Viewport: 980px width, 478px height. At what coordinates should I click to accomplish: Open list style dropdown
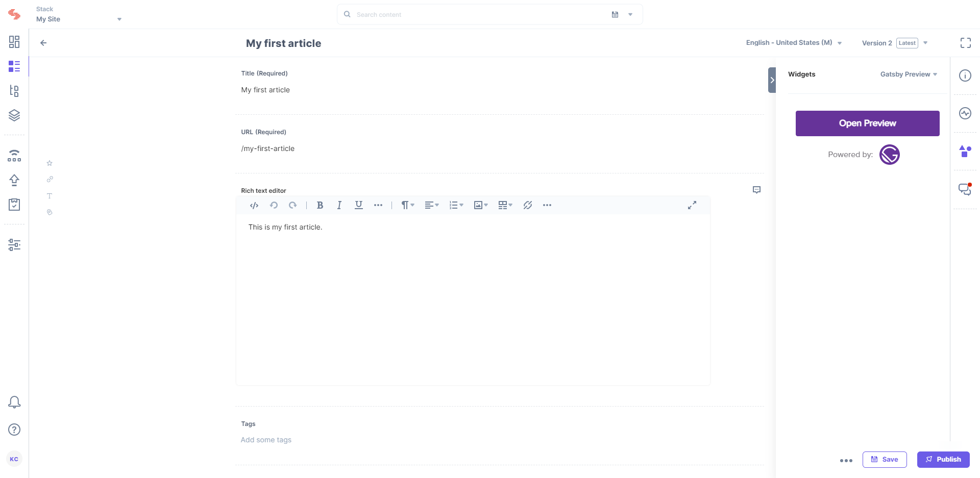[x=456, y=205]
